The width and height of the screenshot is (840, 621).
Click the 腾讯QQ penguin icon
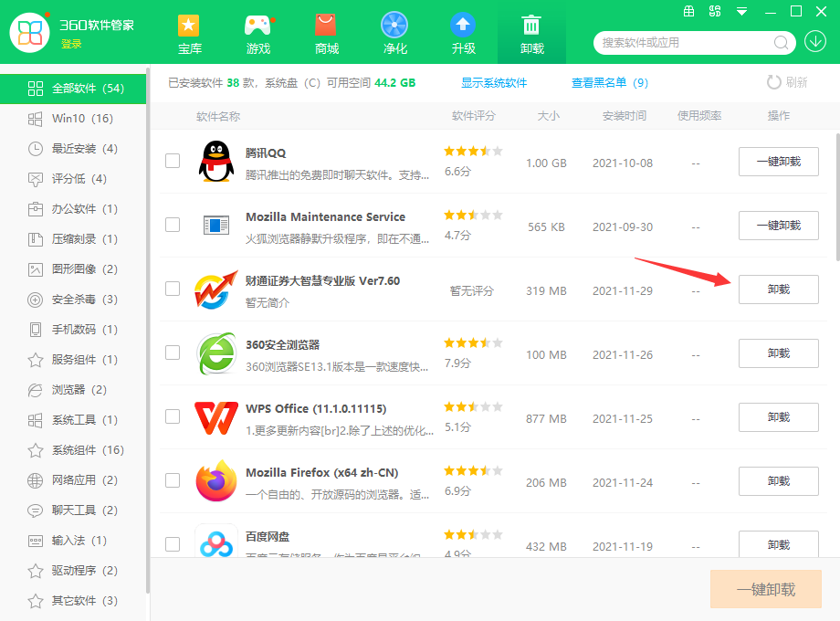tap(215, 162)
